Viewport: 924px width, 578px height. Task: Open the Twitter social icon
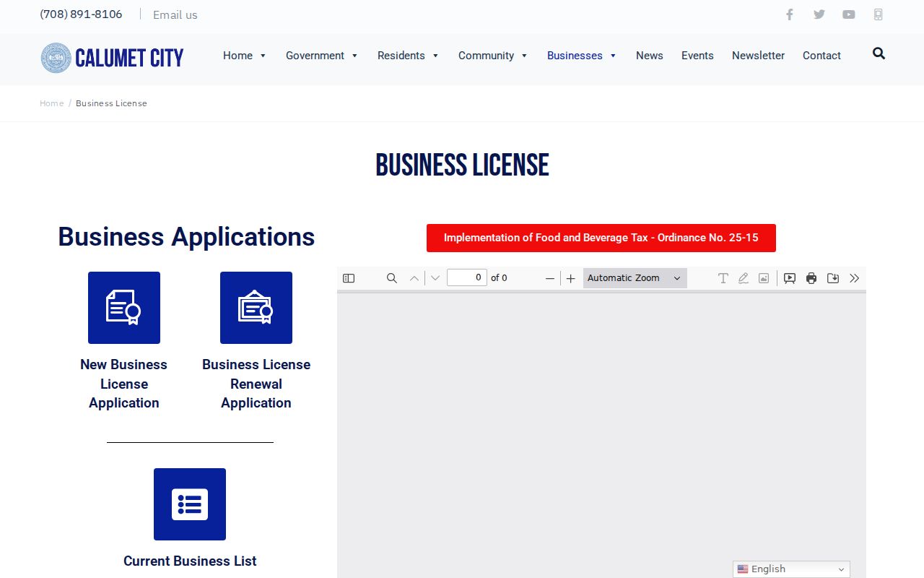tap(819, 14)
